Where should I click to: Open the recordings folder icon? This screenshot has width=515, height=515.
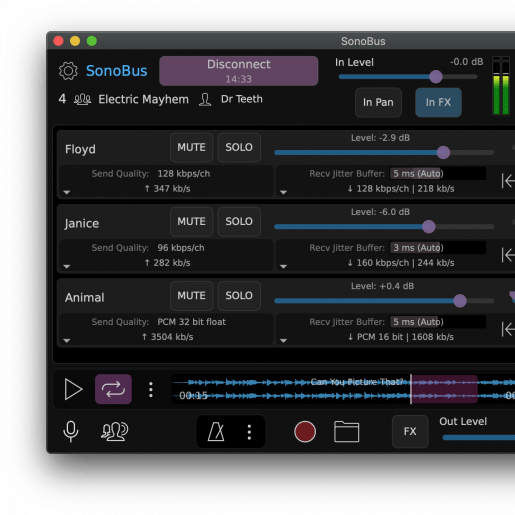tap(346, 432)
